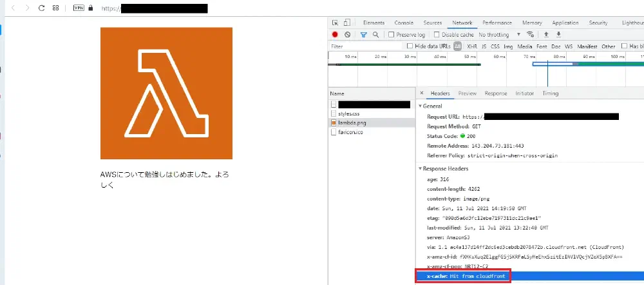Reload the current page
Viewport: 644px width, 285px height.
[x=41, y=8]
